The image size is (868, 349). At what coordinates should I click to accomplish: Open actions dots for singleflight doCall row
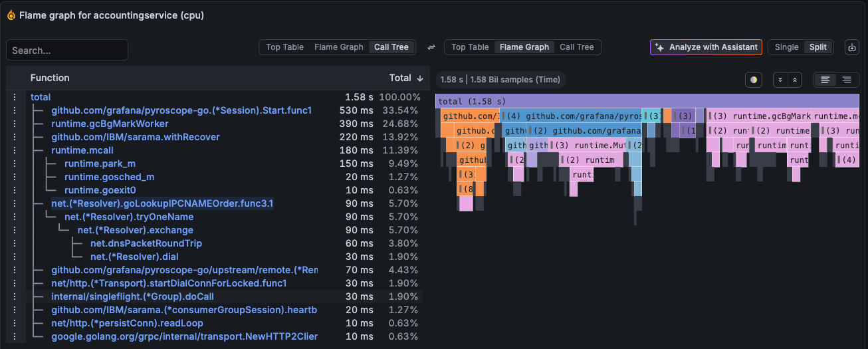(13, 296)
